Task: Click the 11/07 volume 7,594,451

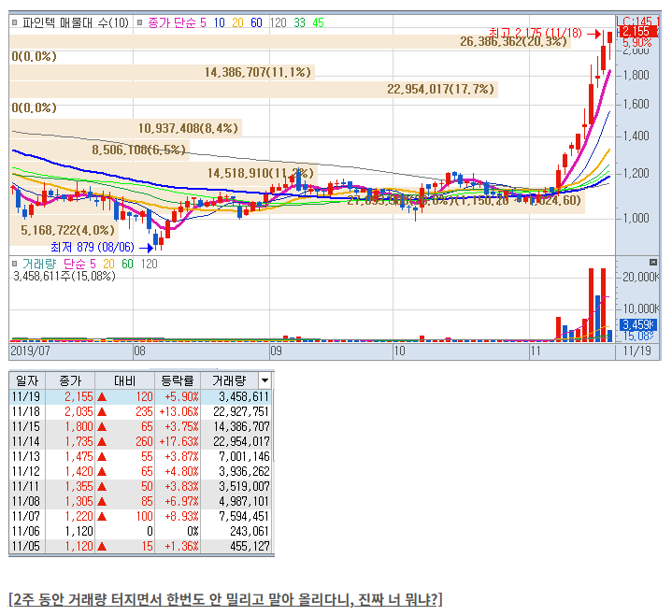Action: [x=244, y=516]
